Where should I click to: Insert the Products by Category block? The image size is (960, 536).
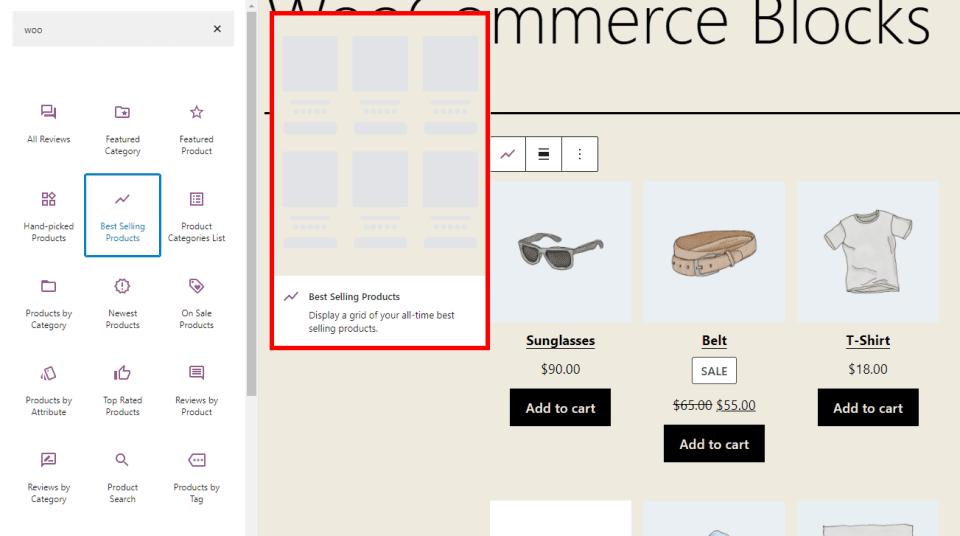tap(48, 302)
